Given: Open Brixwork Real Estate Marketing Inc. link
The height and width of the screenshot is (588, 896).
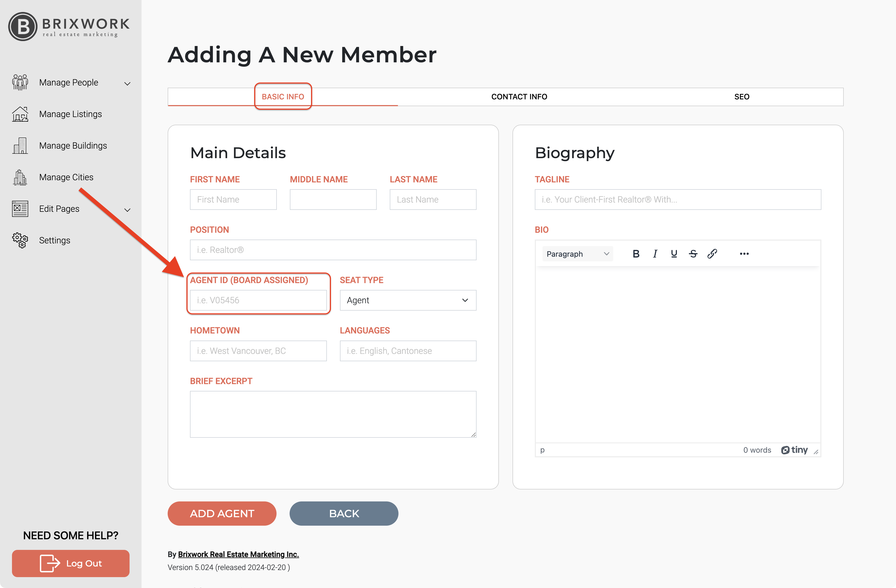Looking at the screenshot, I should click(x=238, y=554).
